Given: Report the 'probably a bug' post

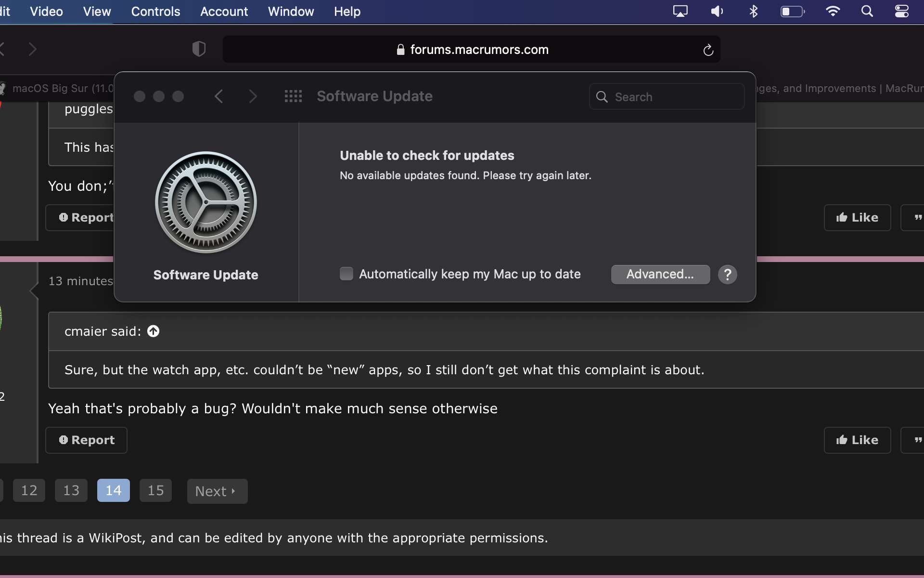Looking at the screenshot, I should point(87,440).
